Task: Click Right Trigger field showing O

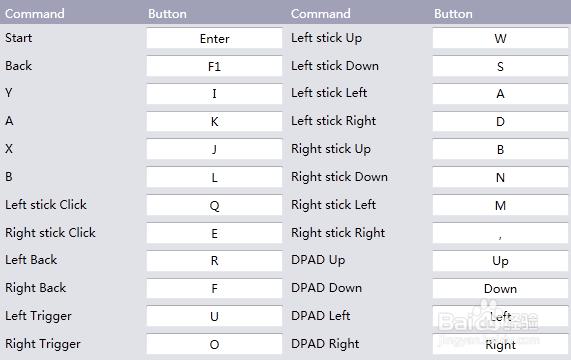Action: click(x=214, y=344)
